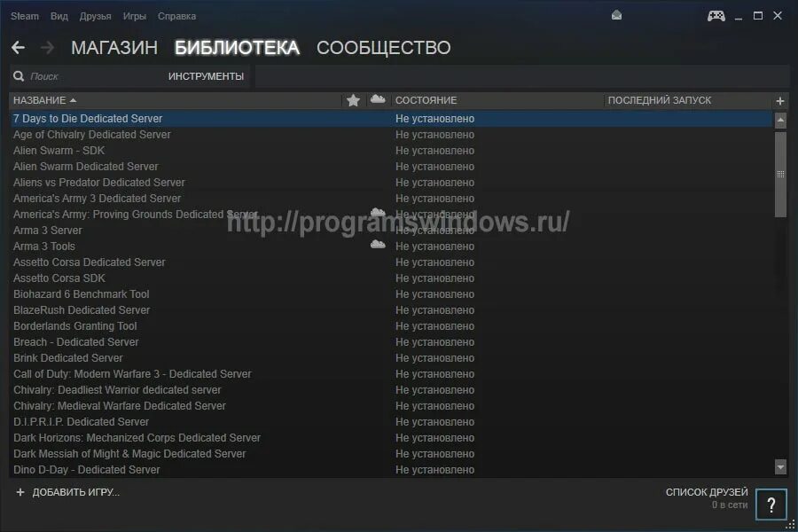
Task: Select Assetto Corsa Dedicated Server
Action: (x=391, y=262)
